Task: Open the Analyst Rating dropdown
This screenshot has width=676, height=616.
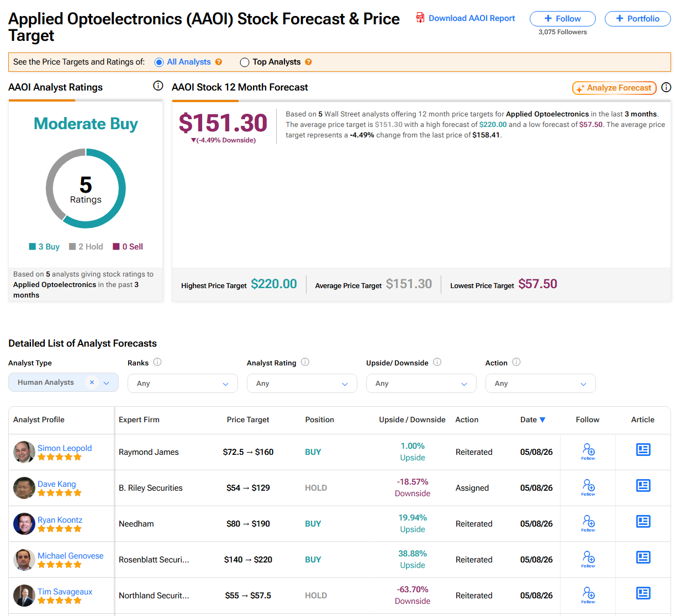Action: point(302,384)
